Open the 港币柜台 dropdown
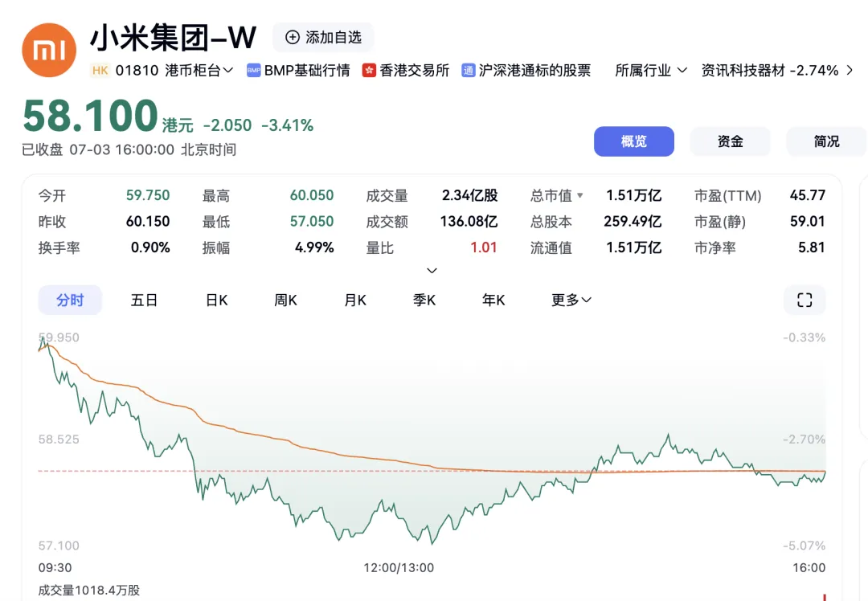 click(199, 70)
